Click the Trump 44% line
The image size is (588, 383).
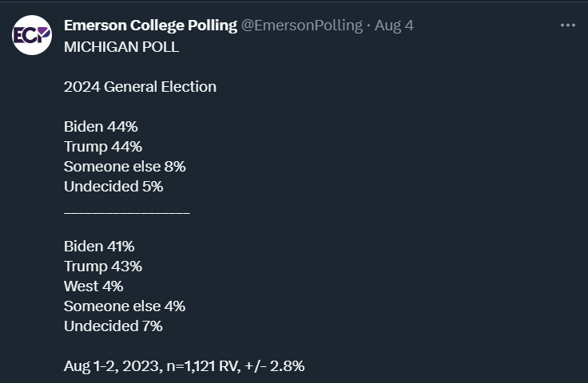coord(103,147)
